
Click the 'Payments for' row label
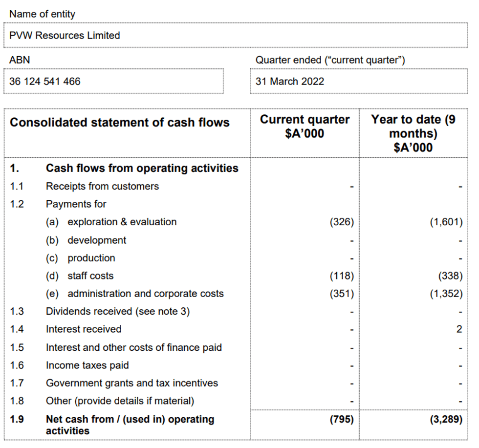click(x=76, y=204)
